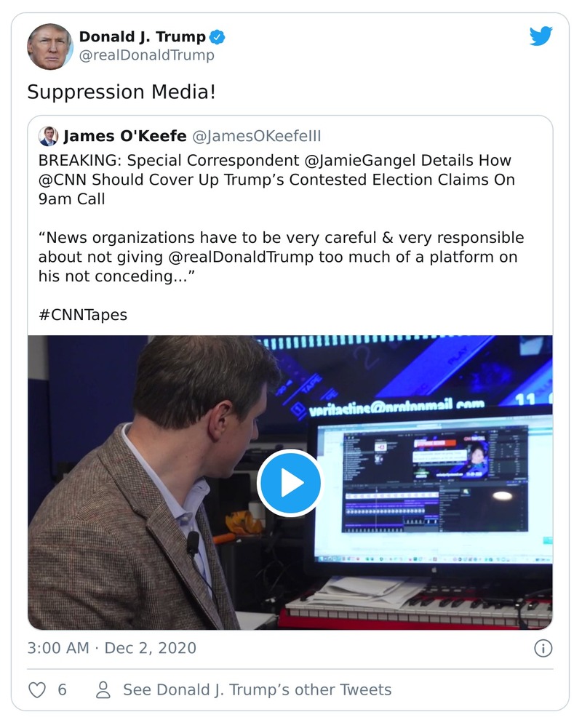This screenshot has width=582, height=728.
Task: Like the tweet with the heart icon
Action: coord(36,689)
